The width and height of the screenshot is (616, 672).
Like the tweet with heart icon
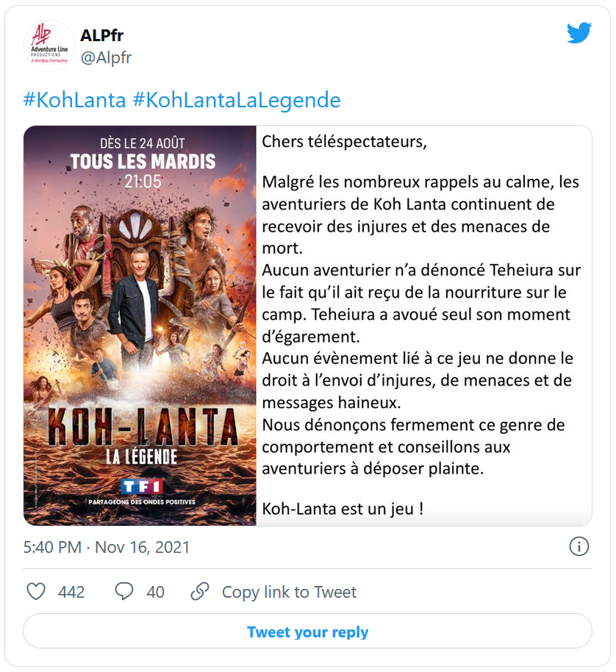pos(36,591)
